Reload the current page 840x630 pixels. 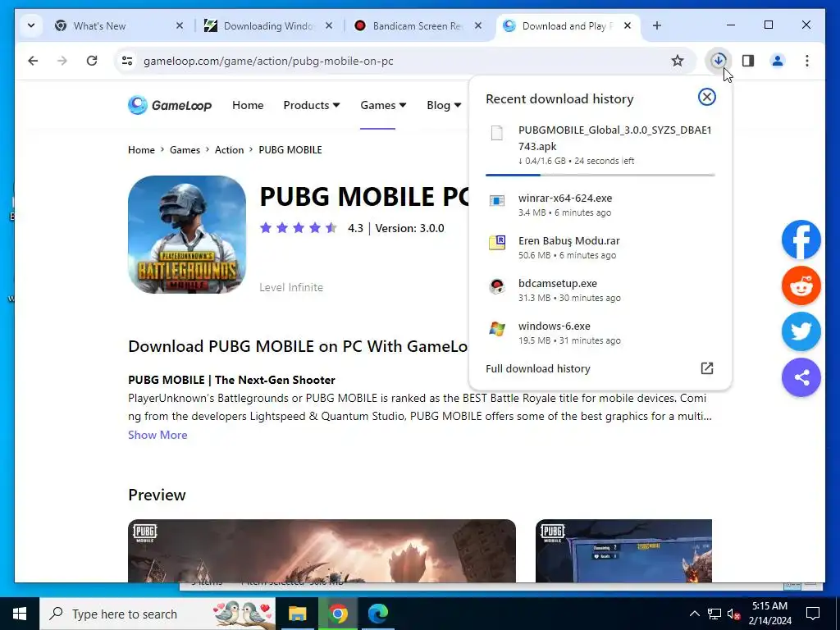(92, 61)
